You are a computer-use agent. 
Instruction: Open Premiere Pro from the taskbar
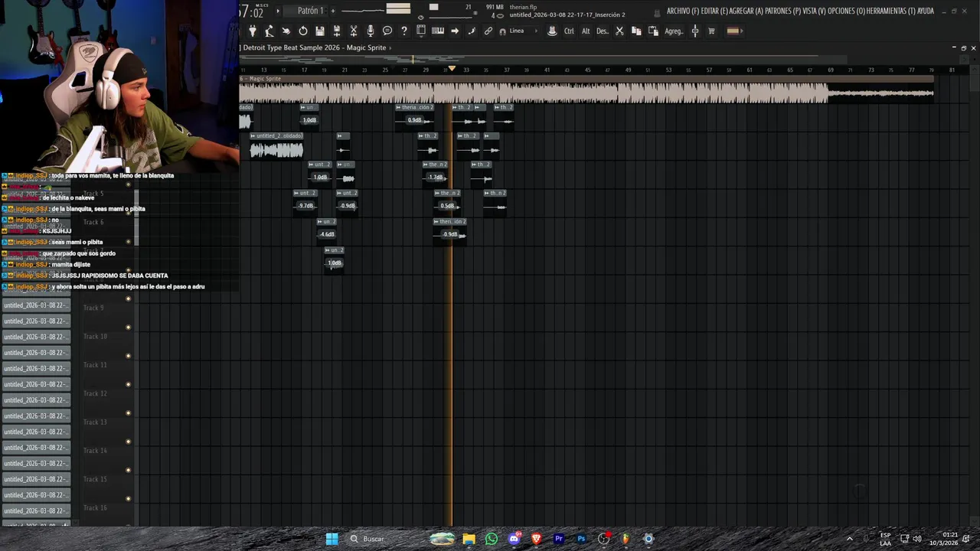pos(559,539)
